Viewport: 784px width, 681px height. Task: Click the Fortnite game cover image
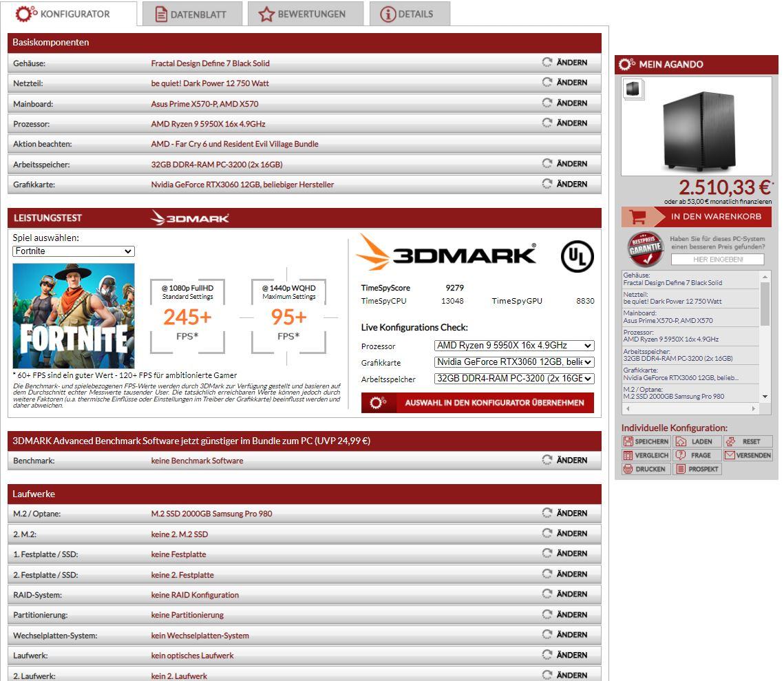(74, 315)
